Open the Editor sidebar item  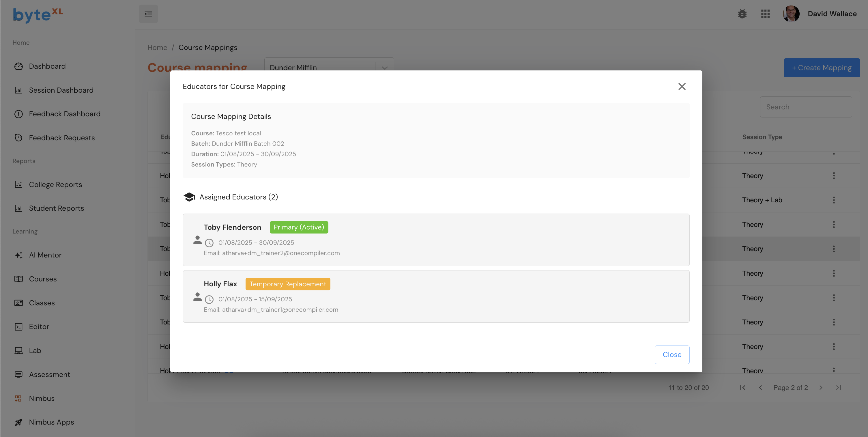click(39, 326)
